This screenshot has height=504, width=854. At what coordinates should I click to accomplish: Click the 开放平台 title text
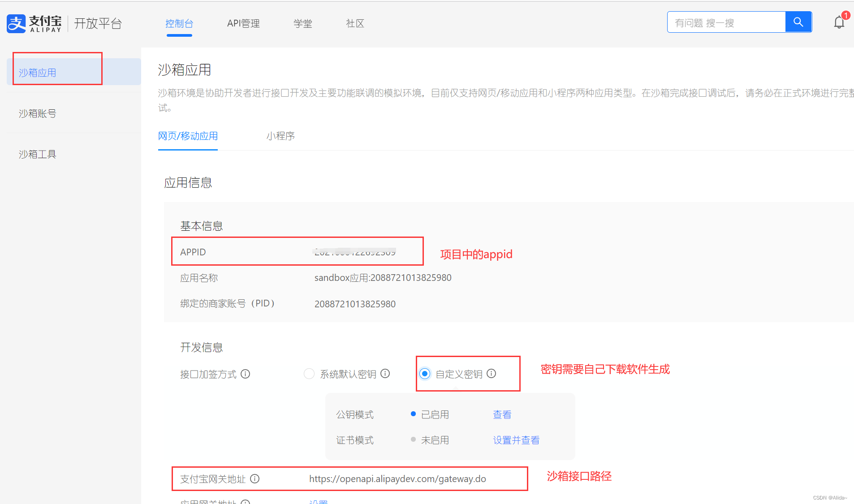(98, 23)
